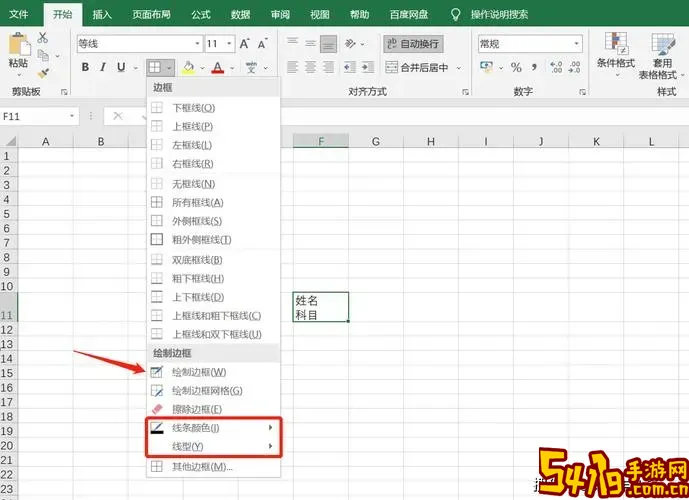Open 其他边框 more borders dialog
Image resolution: width=689 pixels, height=500 pixels.
[213, 467]
